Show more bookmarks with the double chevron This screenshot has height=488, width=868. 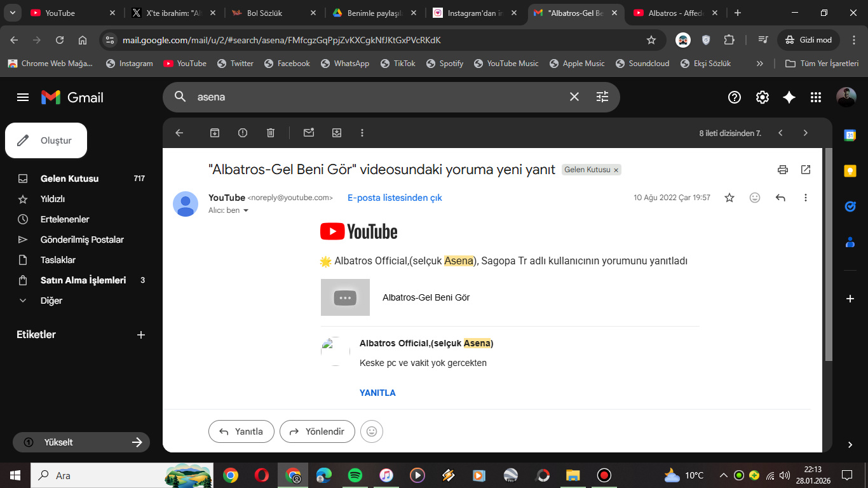759,64
